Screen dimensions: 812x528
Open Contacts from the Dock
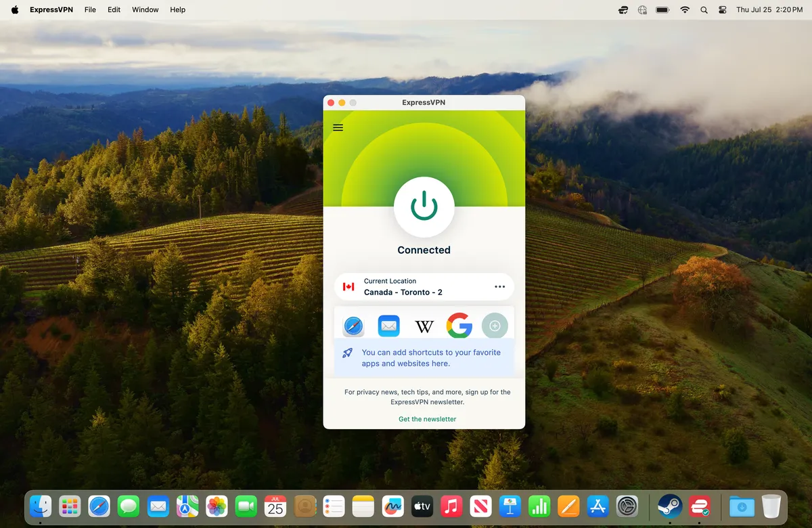point(305,506)
